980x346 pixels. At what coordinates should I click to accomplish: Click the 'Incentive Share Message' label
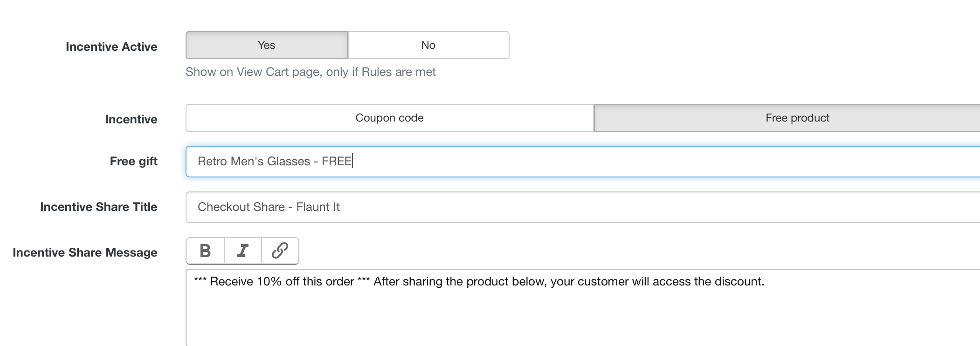85,252
